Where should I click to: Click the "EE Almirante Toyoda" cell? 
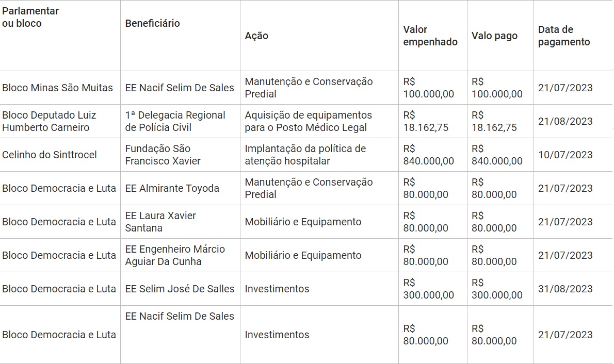tap(172, 188)
